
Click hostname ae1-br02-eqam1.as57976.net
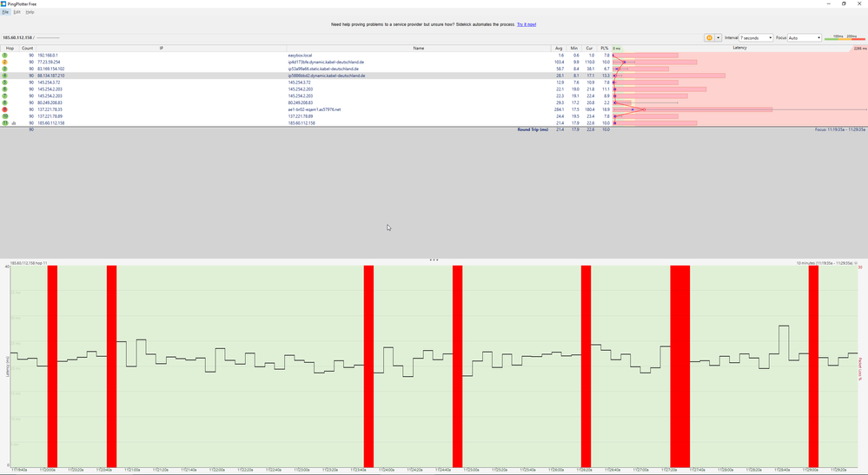coord(315,109)
